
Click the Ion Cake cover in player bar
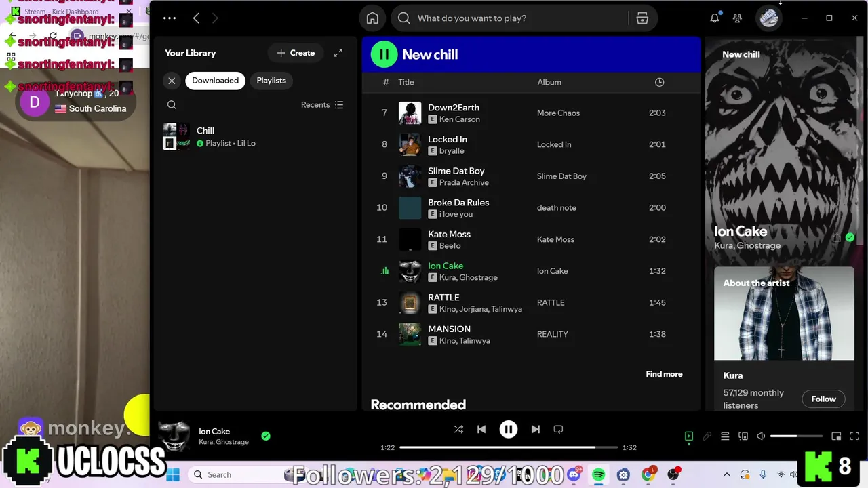point(174,436)
